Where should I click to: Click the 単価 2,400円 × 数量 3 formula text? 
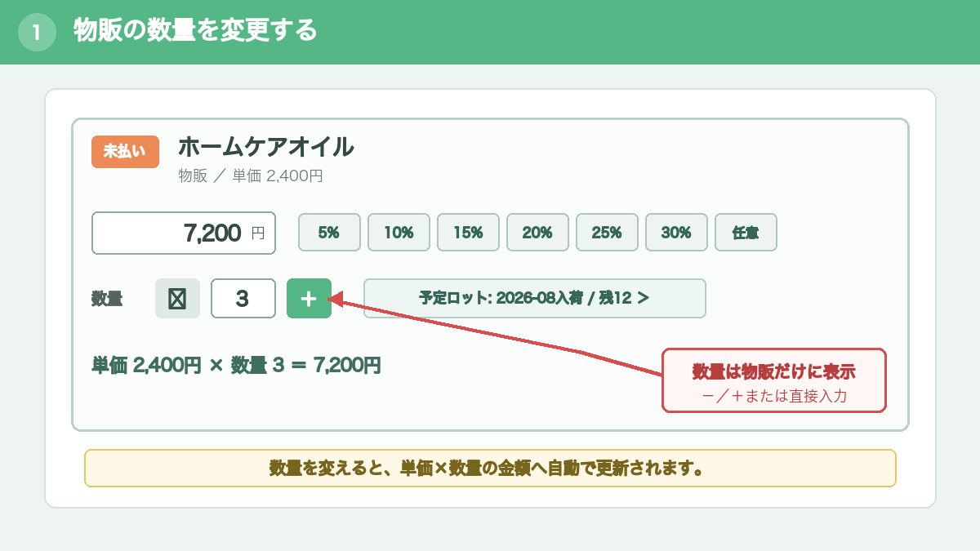click(236, 365)
